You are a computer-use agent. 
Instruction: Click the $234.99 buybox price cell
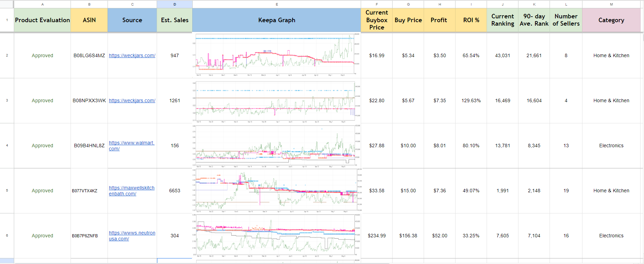(x=377, y=236)
